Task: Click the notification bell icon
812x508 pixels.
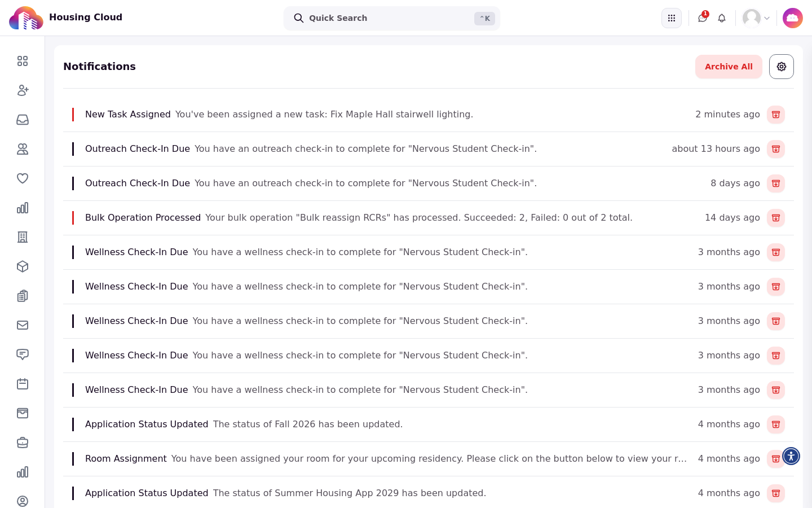Action: [x=722, y=18]
